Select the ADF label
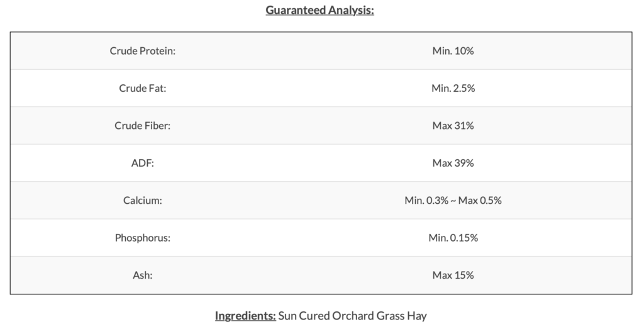Screen dimensions: 644x329 tap(143, 163)
